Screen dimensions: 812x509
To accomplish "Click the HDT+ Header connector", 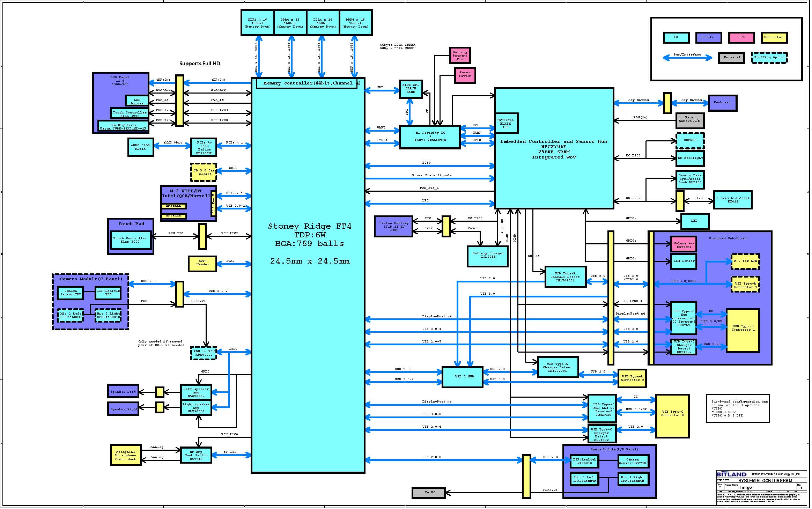I will click(202, 263).
